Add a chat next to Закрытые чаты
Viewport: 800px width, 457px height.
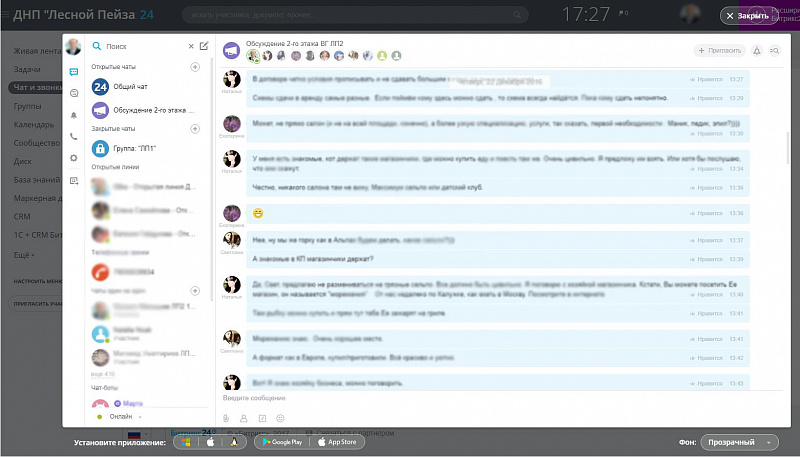(195, 129)
